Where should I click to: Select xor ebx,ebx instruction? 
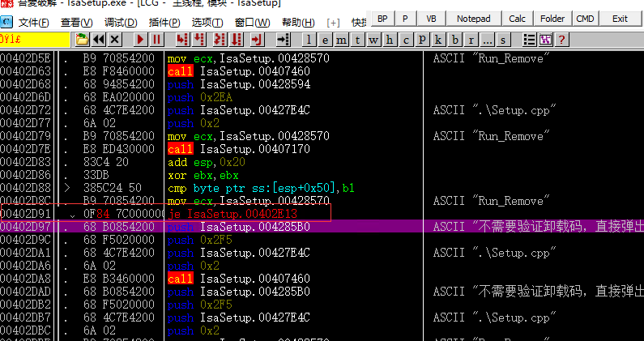pyautogui.click(x=203, y=175)
